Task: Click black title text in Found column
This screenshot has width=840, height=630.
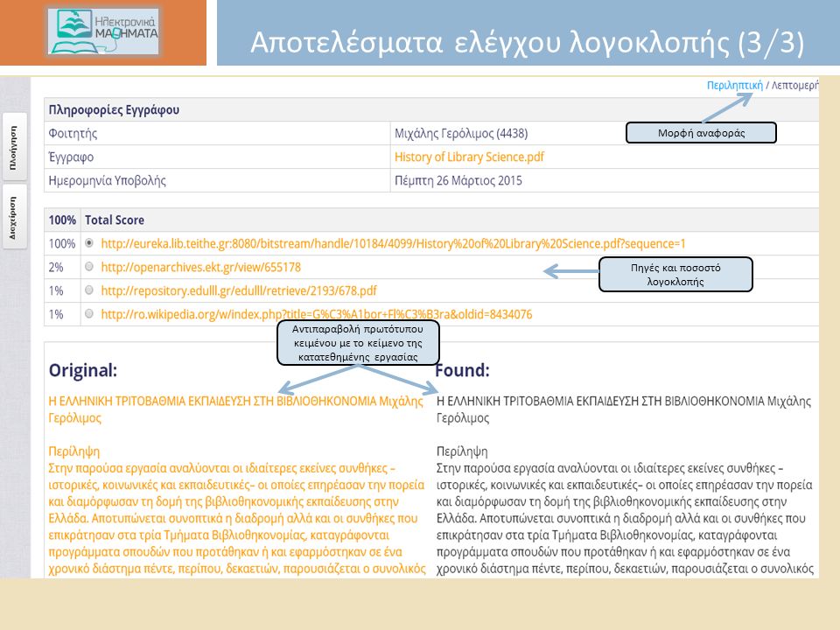Action: pos(624,409)
